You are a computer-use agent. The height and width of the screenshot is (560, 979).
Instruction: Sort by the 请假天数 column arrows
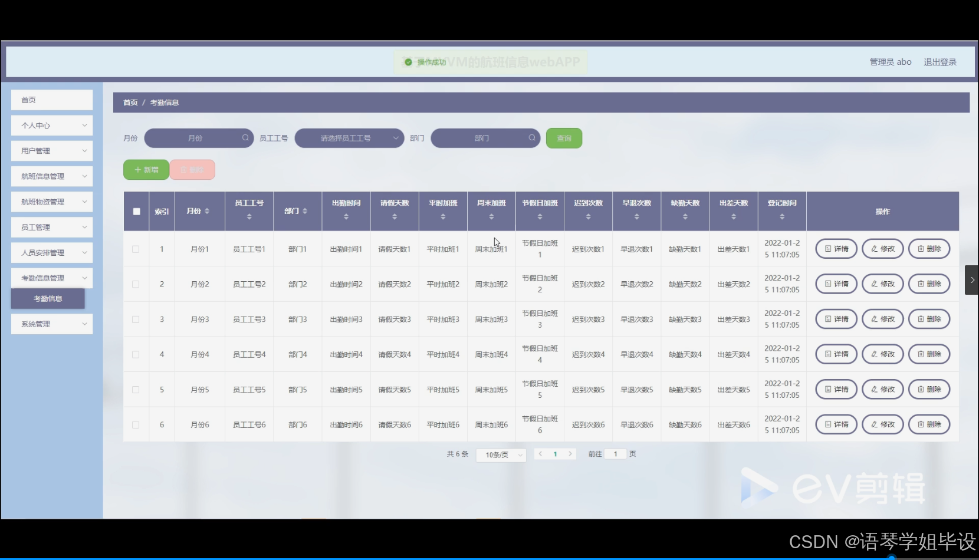[395, 217]
